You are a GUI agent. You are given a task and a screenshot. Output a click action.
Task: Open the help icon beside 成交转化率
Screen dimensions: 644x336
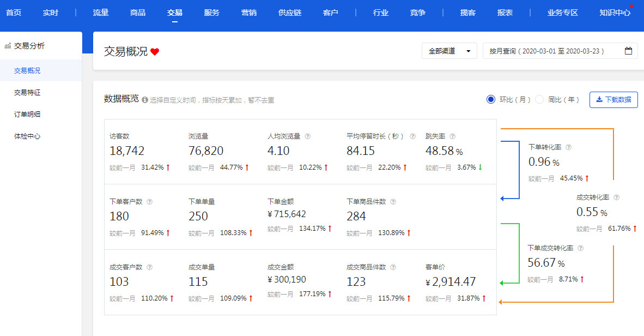[x=617, y=196]
